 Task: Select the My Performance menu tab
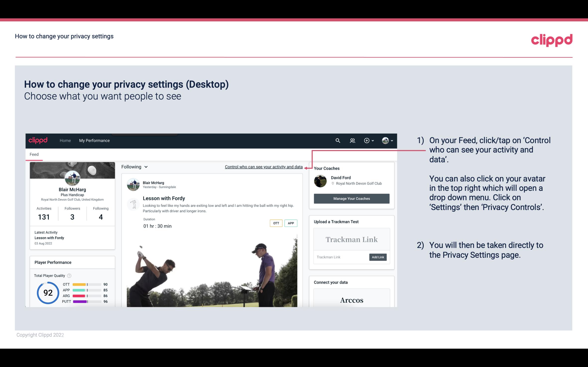[94, 140]
